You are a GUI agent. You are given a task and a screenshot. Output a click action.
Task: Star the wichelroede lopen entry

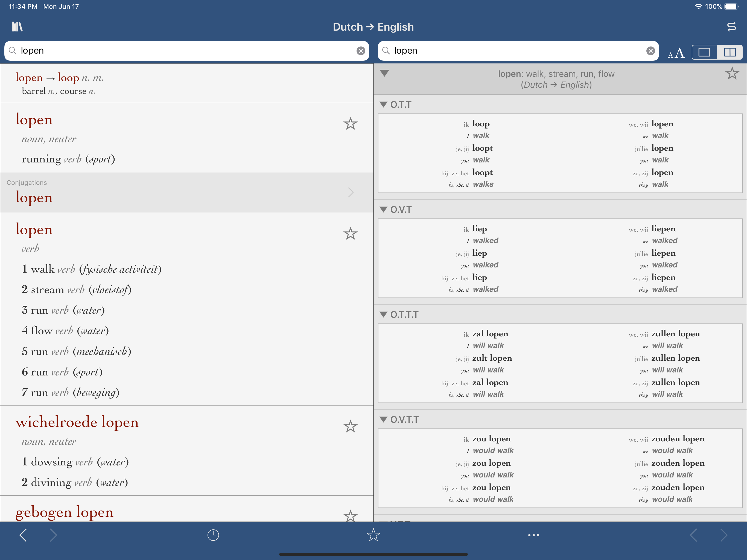tap(350, 427)
